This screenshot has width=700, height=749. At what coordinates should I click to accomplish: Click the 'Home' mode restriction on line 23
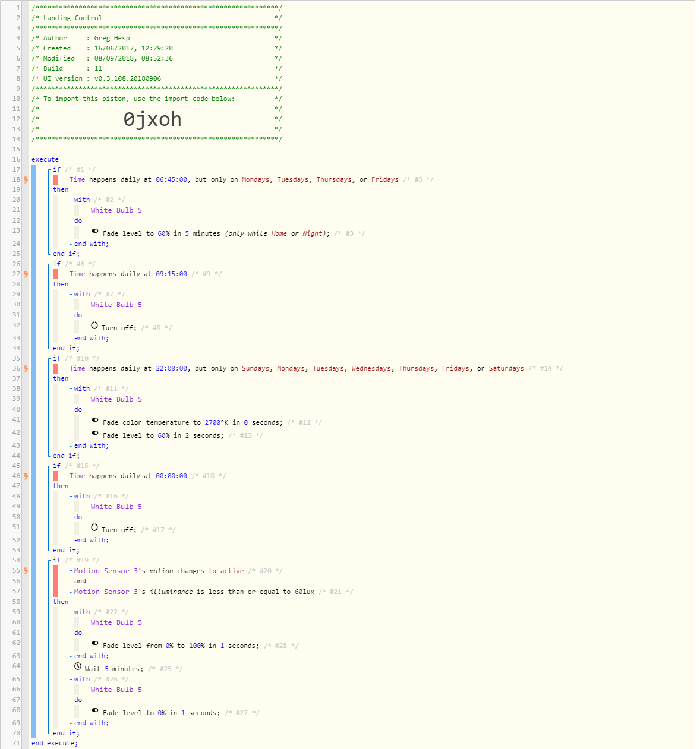[279, 233]
